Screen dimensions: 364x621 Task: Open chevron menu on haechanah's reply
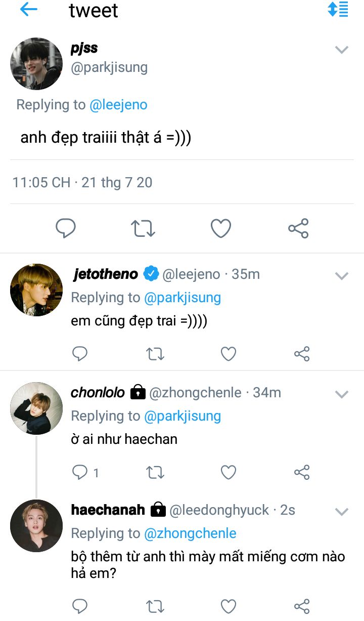[342, 512]
